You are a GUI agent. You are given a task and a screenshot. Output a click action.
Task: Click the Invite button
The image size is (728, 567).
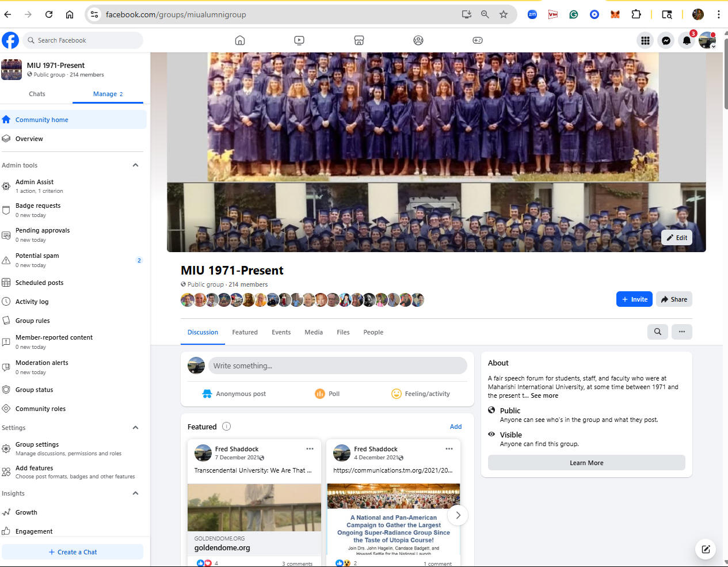(634, 299)
